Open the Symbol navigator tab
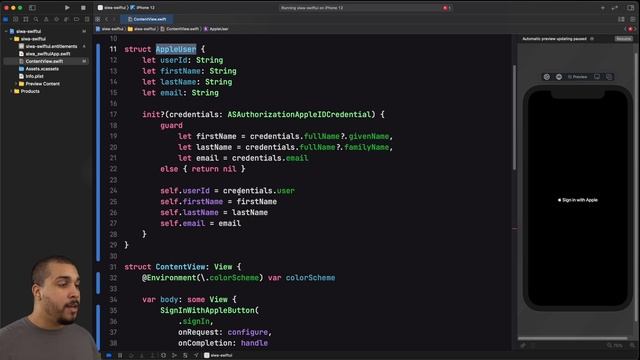 26,19
